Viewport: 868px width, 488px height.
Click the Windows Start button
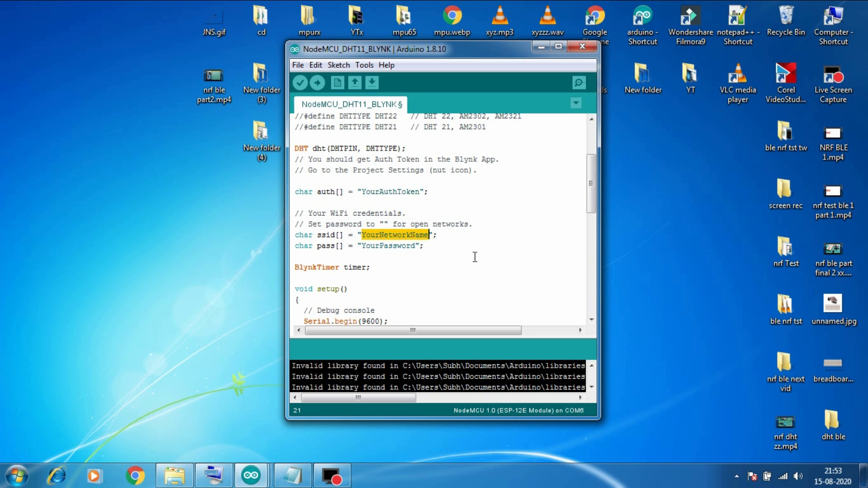[17, 476]
